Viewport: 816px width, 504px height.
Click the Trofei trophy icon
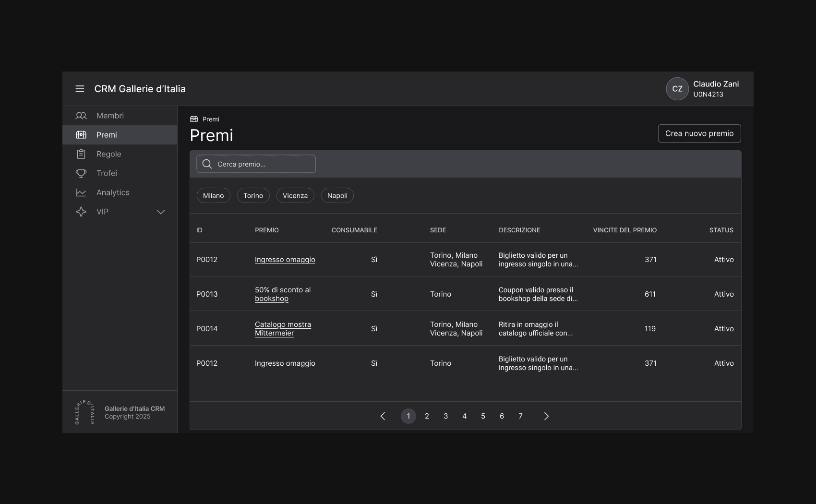click(x=81, y=173)
